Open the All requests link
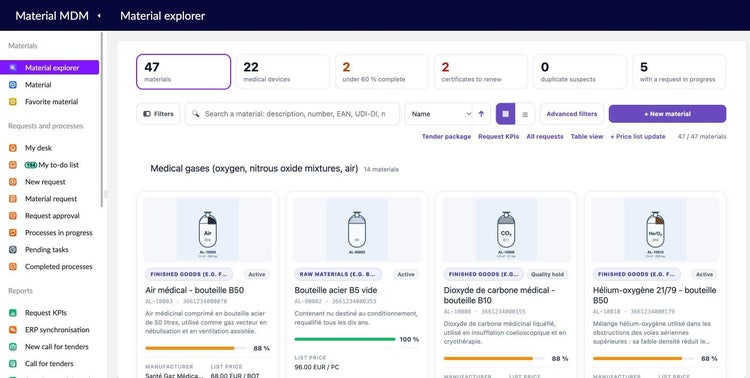This screenshot has width=750, height=378. tap(545, 136)
